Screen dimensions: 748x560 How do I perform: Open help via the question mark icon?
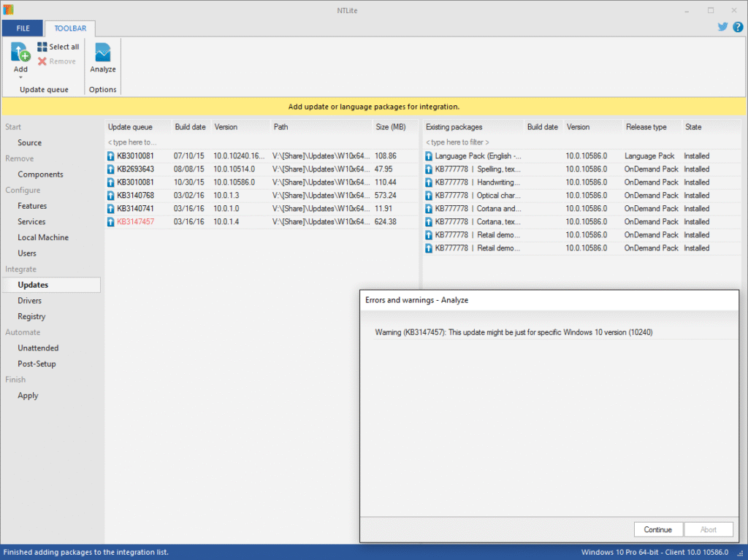738,26
